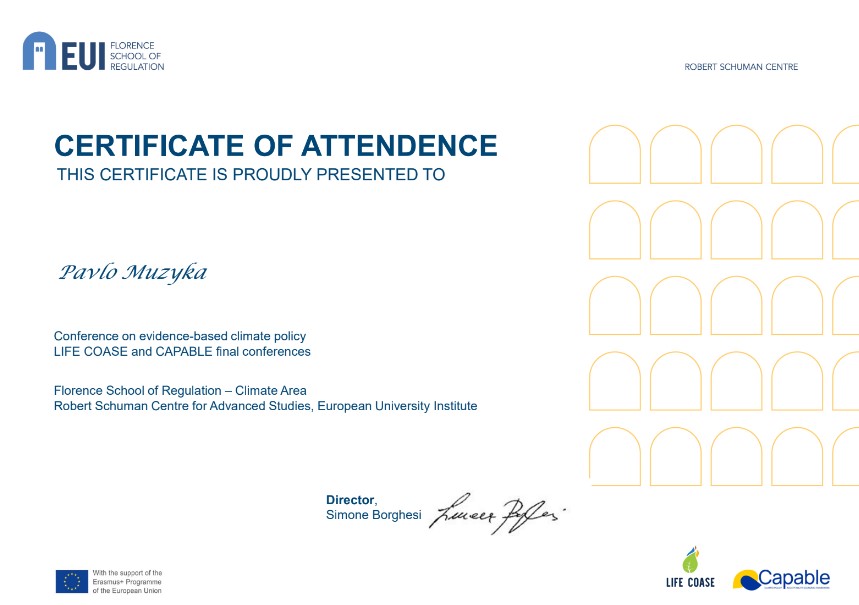Viewport: 859px width, 605px height.
Task: Click the Robert Schuman Centre for Advanced Studies line
Action: click(x=265, y=406)
